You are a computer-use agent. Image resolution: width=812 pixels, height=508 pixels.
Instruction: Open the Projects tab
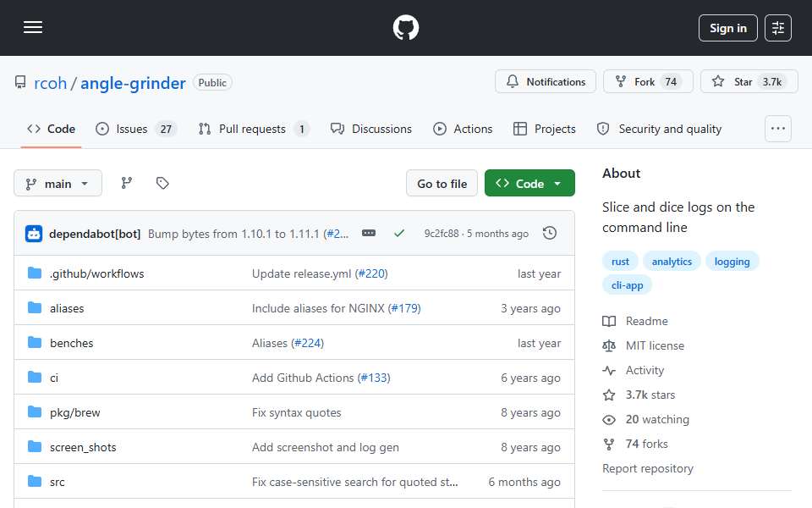click(x=544, y=129)
